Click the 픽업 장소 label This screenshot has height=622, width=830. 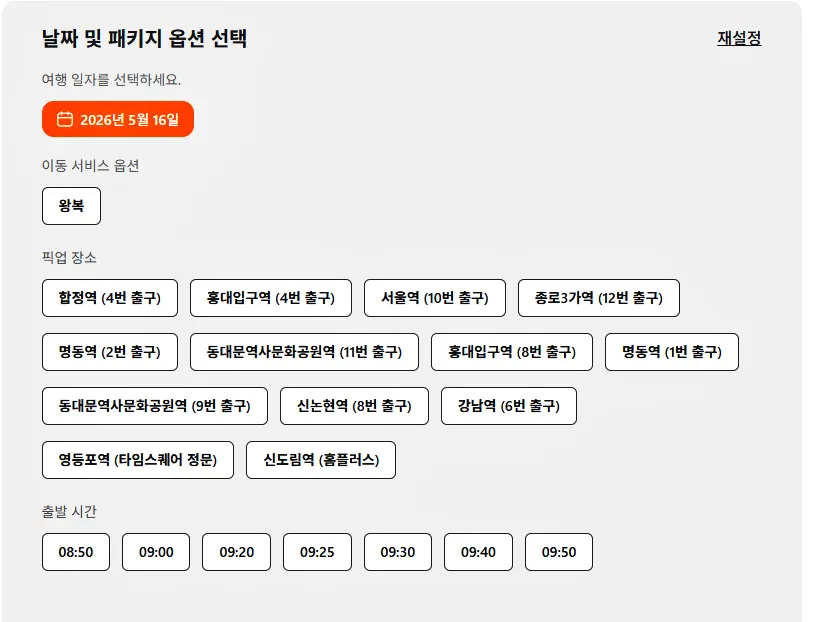(69, 258)
